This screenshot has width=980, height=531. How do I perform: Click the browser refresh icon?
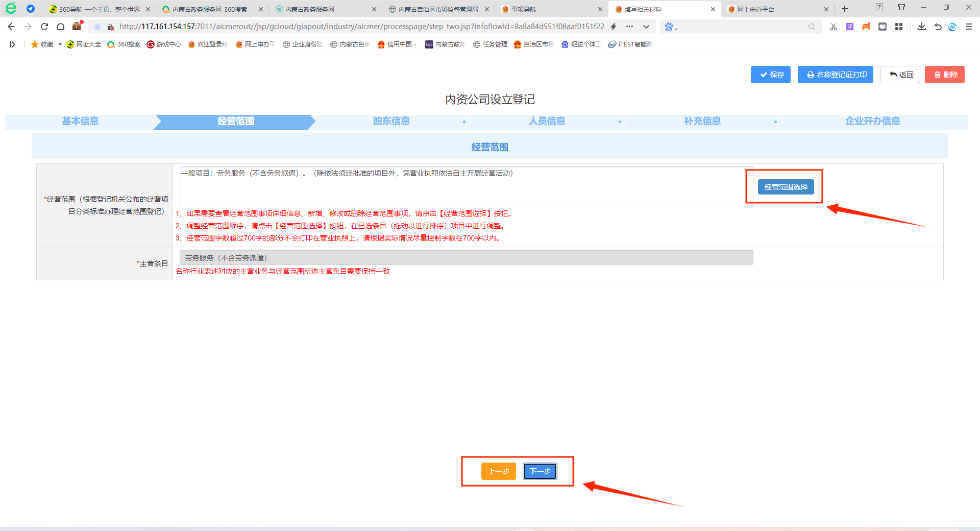pyautogui.click(x=44, y=27)
